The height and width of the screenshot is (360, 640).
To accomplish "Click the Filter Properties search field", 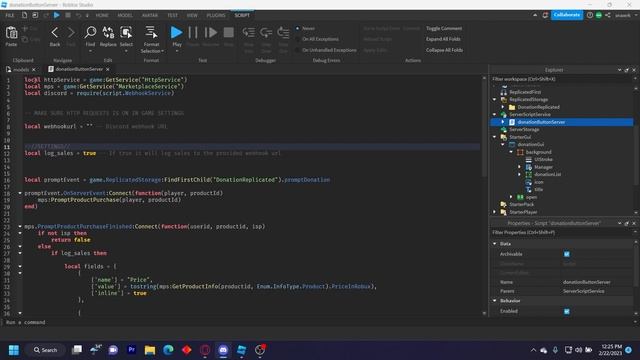I will 562,233.
